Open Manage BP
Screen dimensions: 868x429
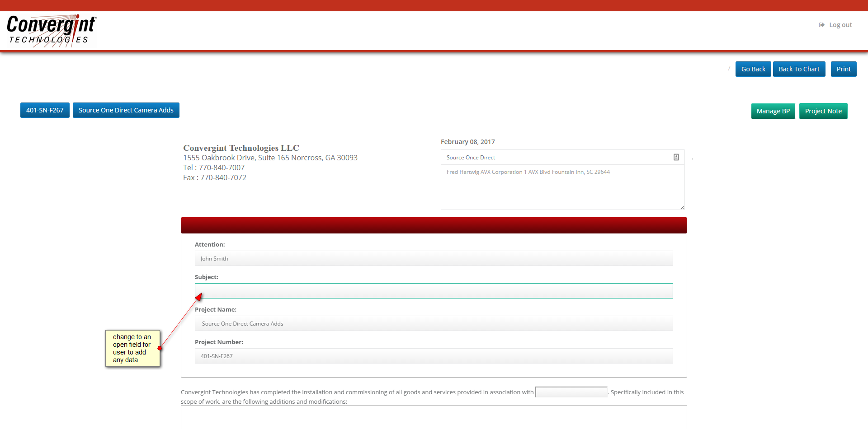pos(773,111)
